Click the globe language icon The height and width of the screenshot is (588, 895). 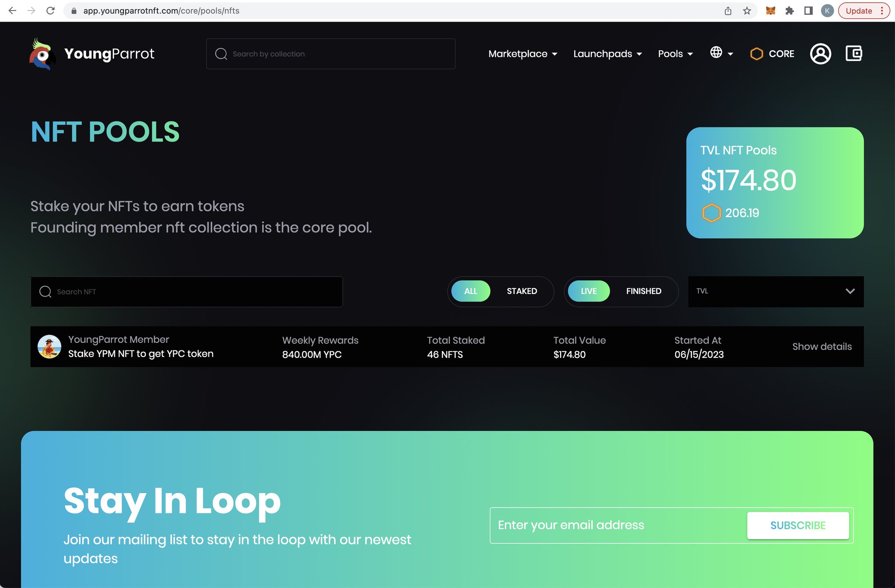pos(716,53)
